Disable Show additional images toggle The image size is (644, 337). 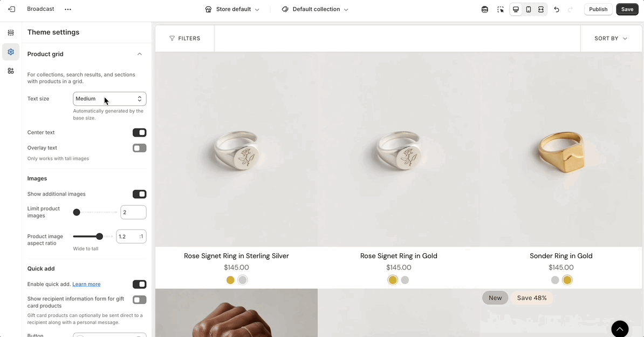pyautogui.click(x=139, y=194)
